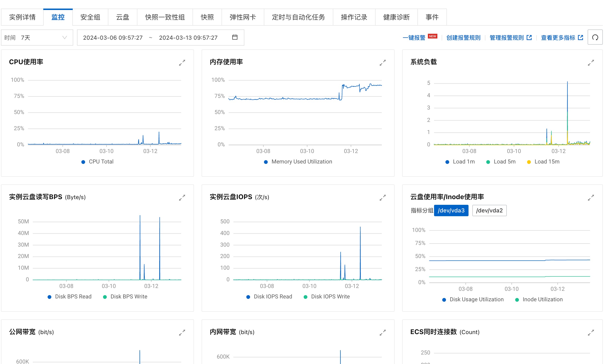Expand the 内存使用率 chart to fullscreen

[382, 63]
